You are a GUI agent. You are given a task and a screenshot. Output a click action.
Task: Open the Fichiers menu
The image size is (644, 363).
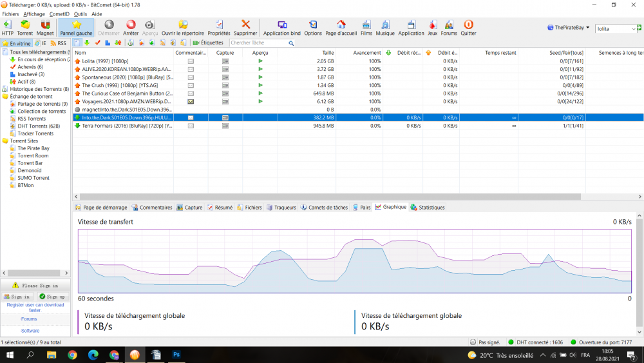tap(11, 14)
